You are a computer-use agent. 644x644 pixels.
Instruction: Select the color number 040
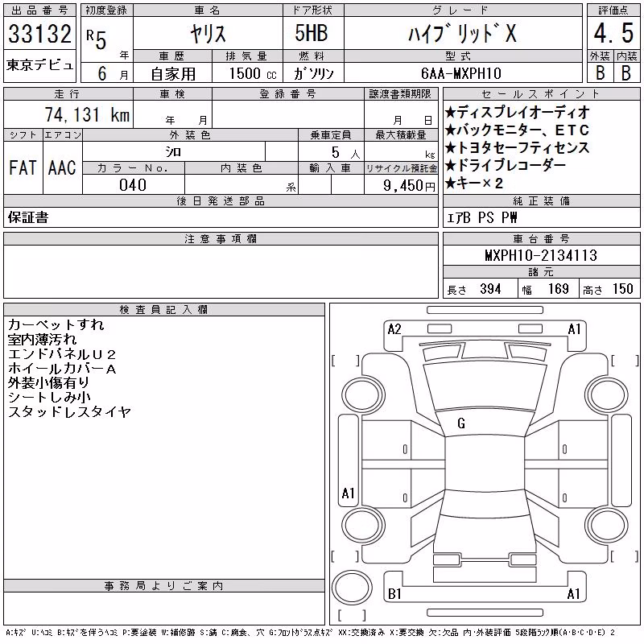tap(133, 185)
